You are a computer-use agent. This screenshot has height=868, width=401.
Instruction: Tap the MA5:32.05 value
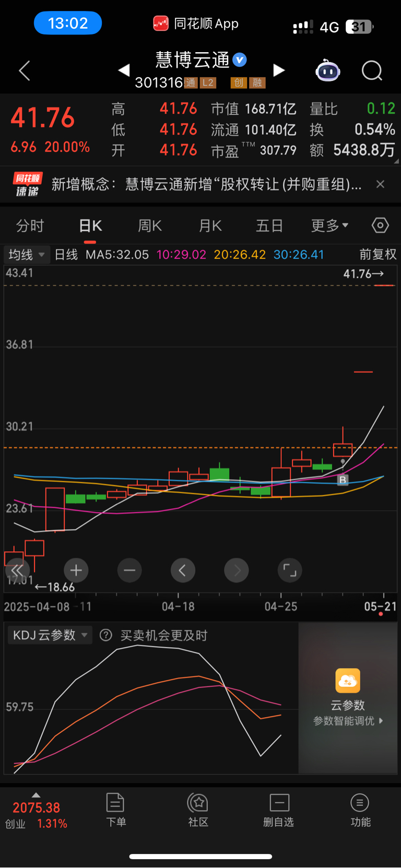tap(117, 255)
